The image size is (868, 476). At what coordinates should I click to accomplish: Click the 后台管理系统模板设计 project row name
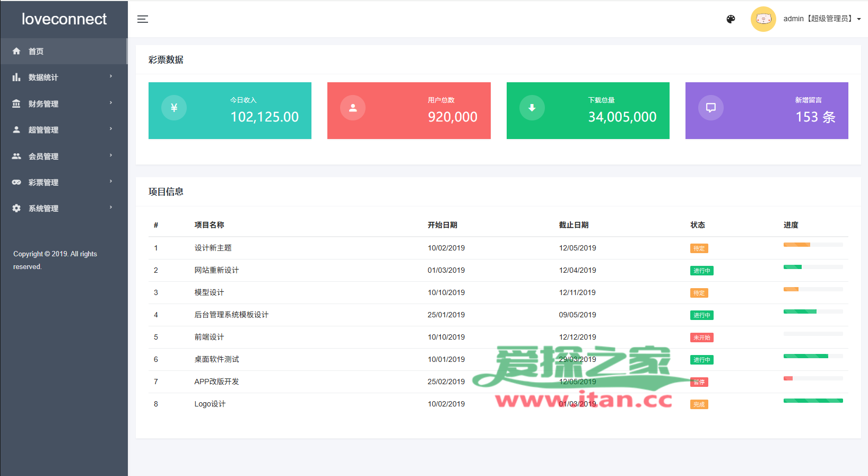(231, 315)
